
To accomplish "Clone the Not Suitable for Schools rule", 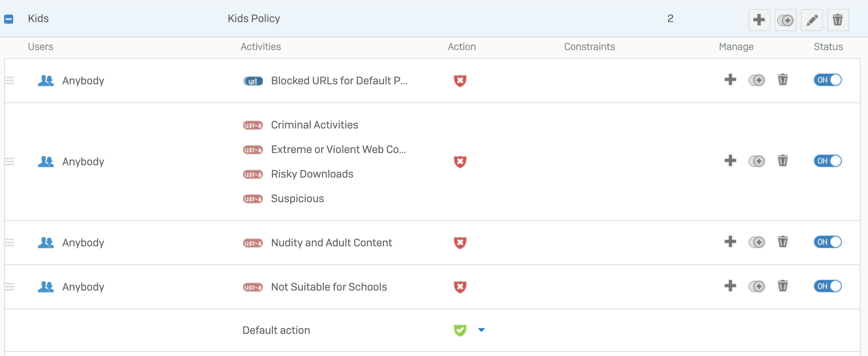I will click(757, 286).
